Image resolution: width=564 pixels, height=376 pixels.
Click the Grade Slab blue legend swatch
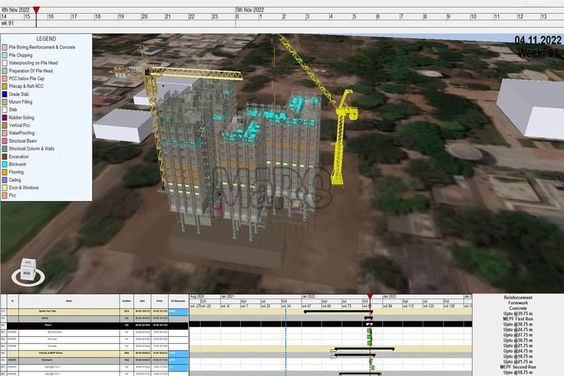[x=5, y=94]
